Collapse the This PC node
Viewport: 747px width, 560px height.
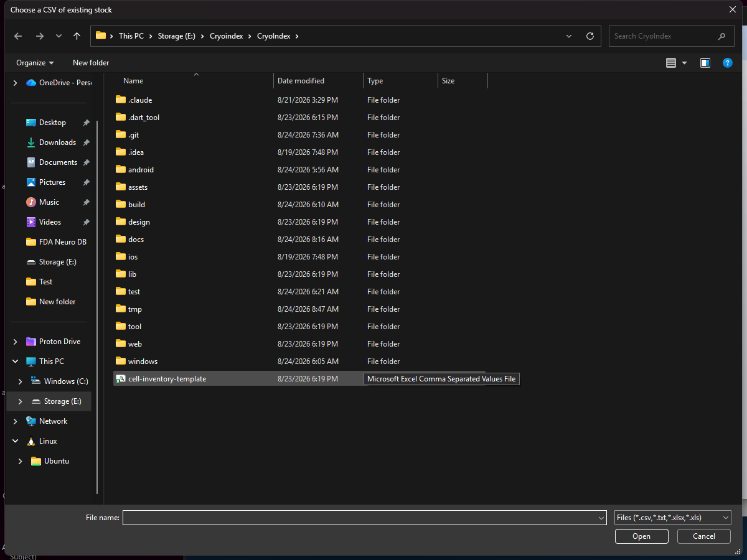coord(16,362)
